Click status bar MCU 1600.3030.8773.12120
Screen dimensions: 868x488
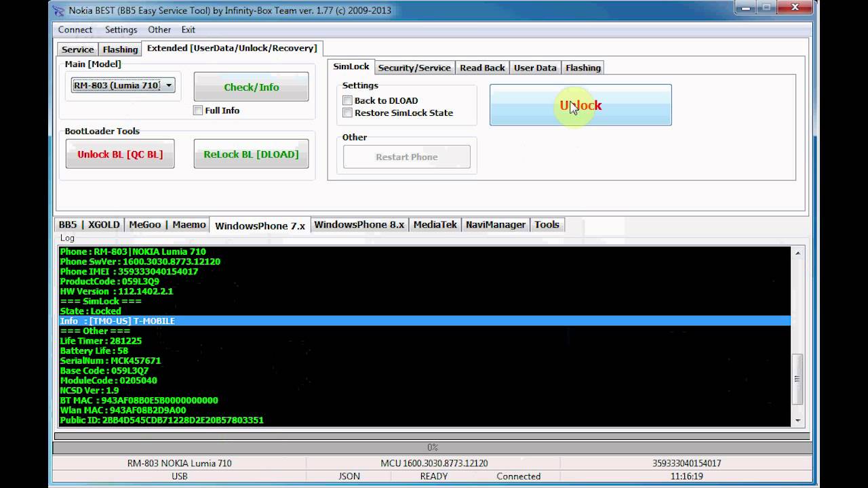point(434,464)
